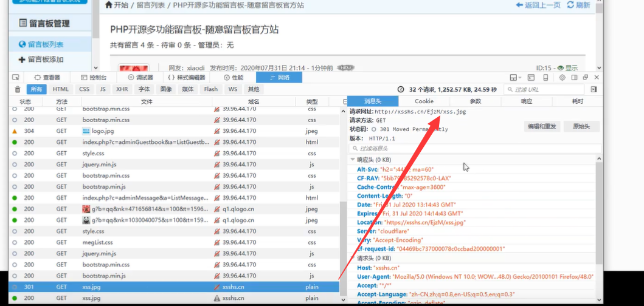644x306 pixels.
Task: Dock devtools to side icon
Action: [x=574, y=78]
